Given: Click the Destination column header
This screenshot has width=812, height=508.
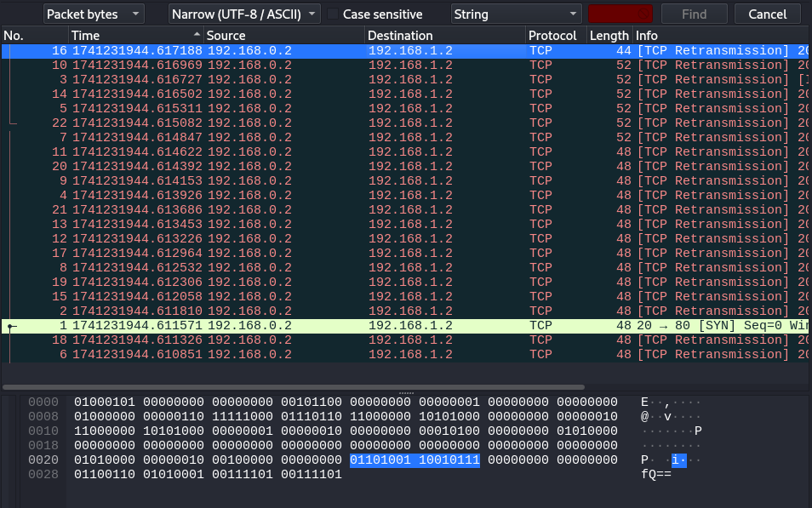Looking at the screenshot, I should 445,36.
